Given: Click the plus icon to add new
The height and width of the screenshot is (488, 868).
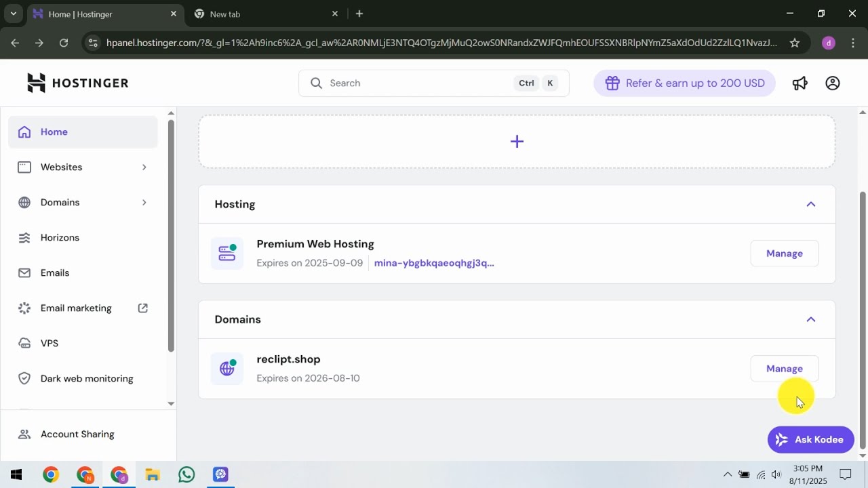Looking at the screenshot, I should pos(517,142).
